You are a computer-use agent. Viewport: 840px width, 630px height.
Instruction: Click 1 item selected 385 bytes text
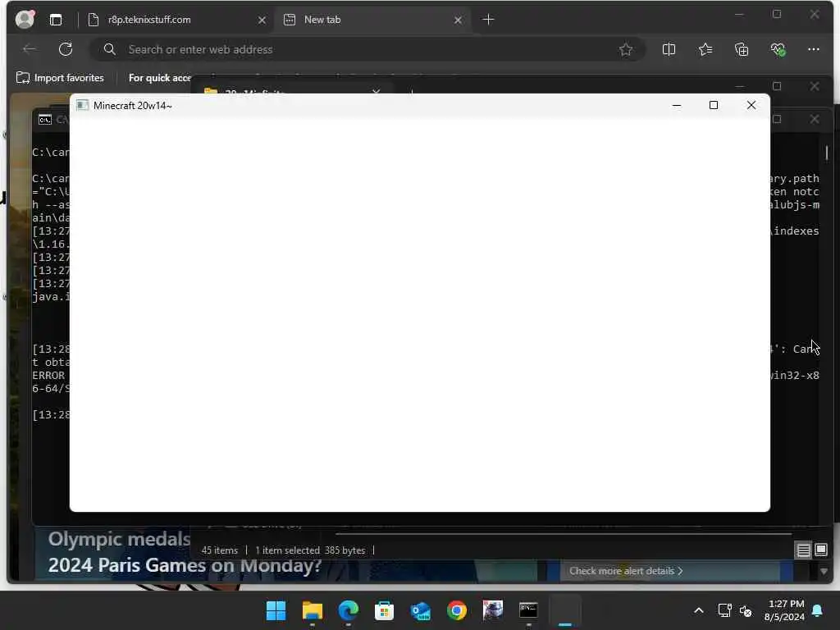pos(309,550)
